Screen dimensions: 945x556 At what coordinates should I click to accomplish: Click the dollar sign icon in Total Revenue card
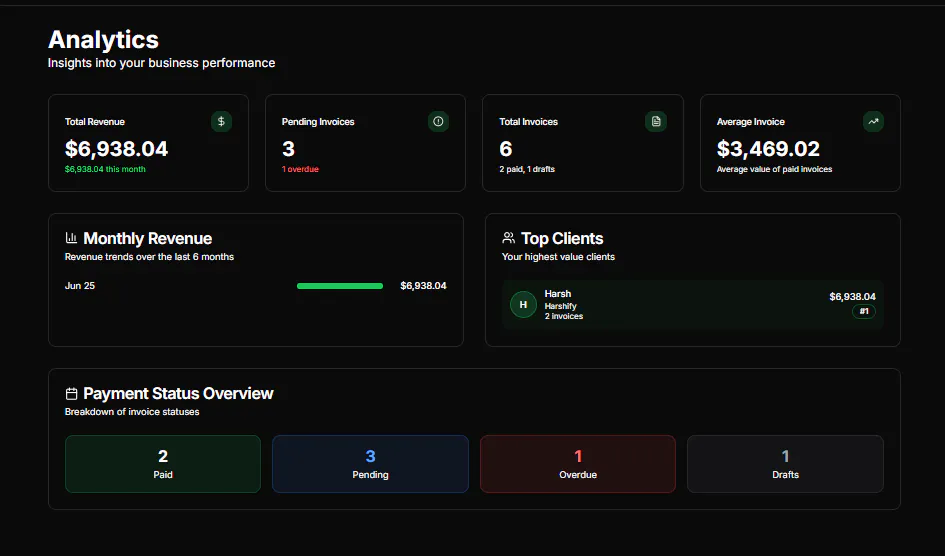(x=221, y=122)
